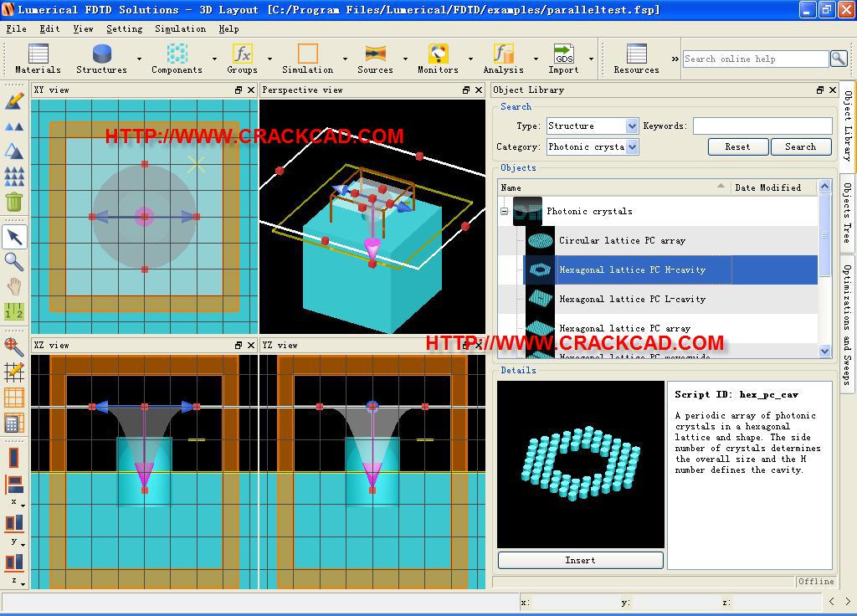Click the Monitors toolbar icon
The width and height of the screenshot is (857, 616).
coord(438,54)
